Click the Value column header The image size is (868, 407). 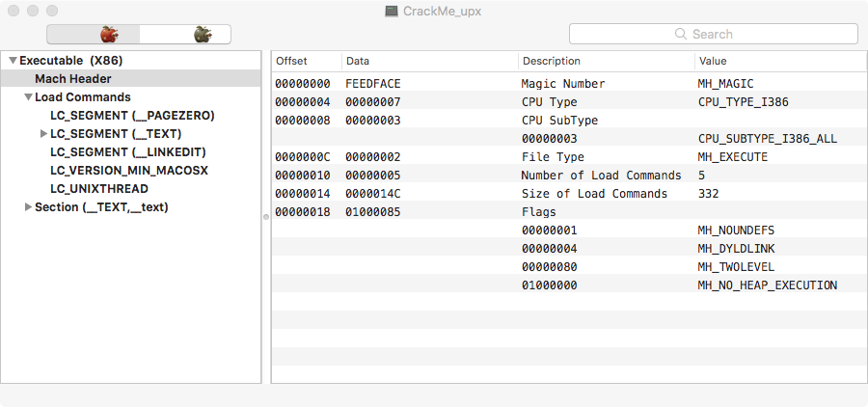(x=714, y=61)
